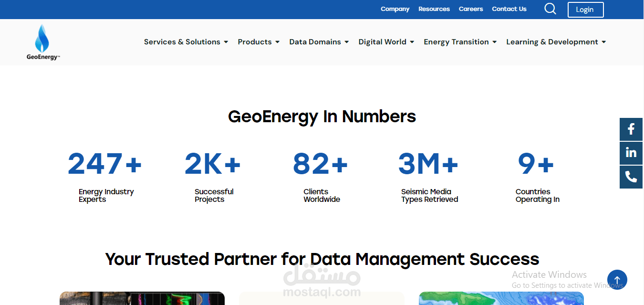644x305 pixels.
Task: Click the Energy Industry Experts label
Action: click(106, 196)
